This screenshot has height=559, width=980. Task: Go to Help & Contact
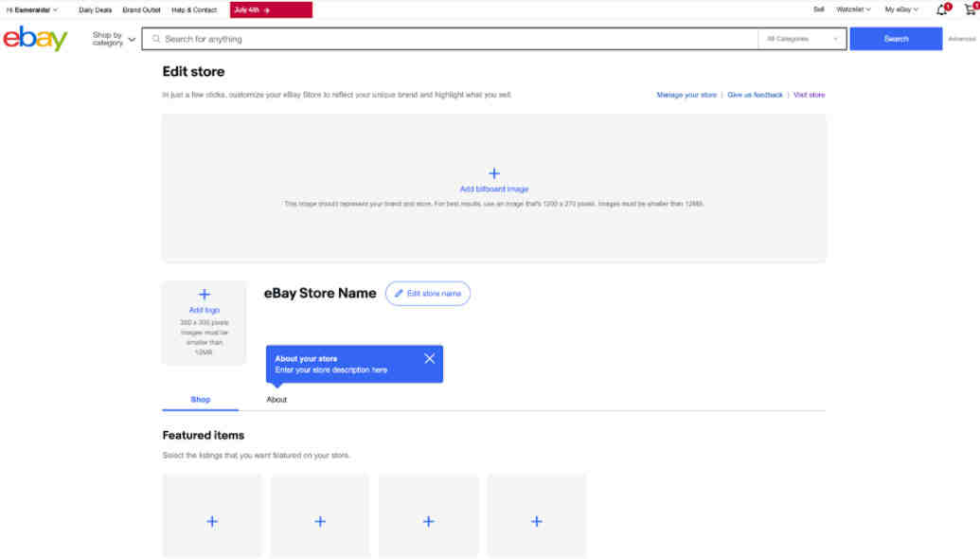click(194, 10)
